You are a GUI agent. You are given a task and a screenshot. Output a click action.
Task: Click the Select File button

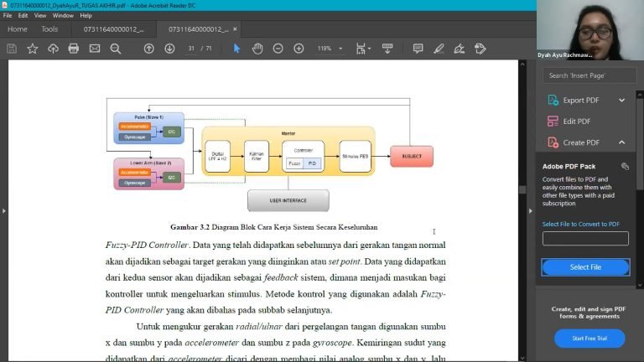(x=584, y=267)
